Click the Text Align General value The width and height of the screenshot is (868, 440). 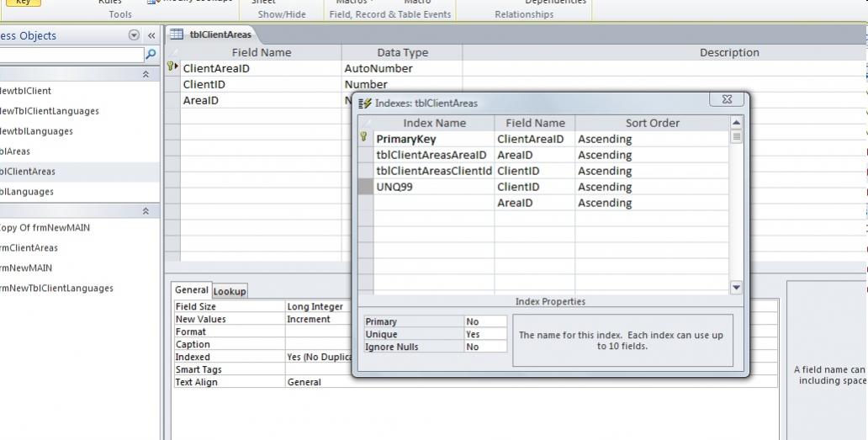point(532,383)
